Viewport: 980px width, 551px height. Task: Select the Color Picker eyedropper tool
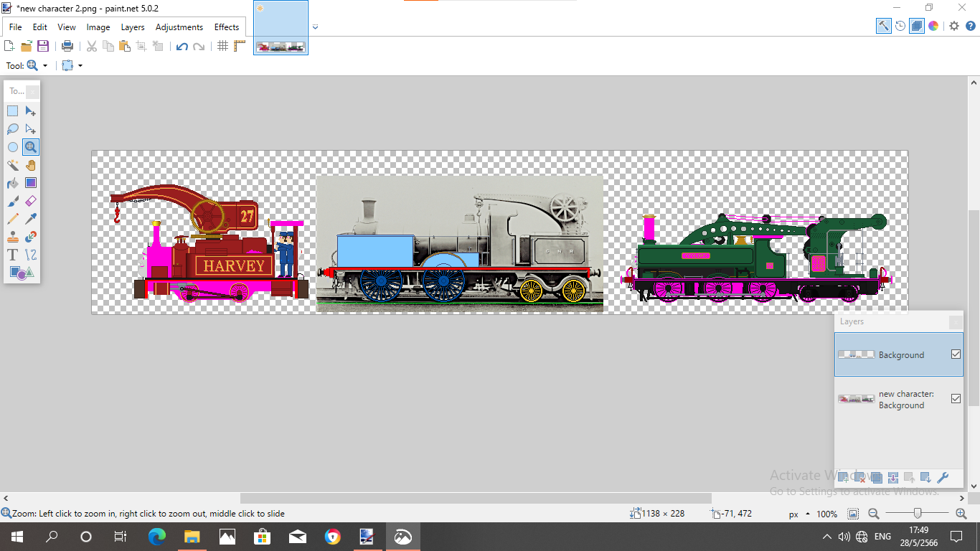point(31,219)
